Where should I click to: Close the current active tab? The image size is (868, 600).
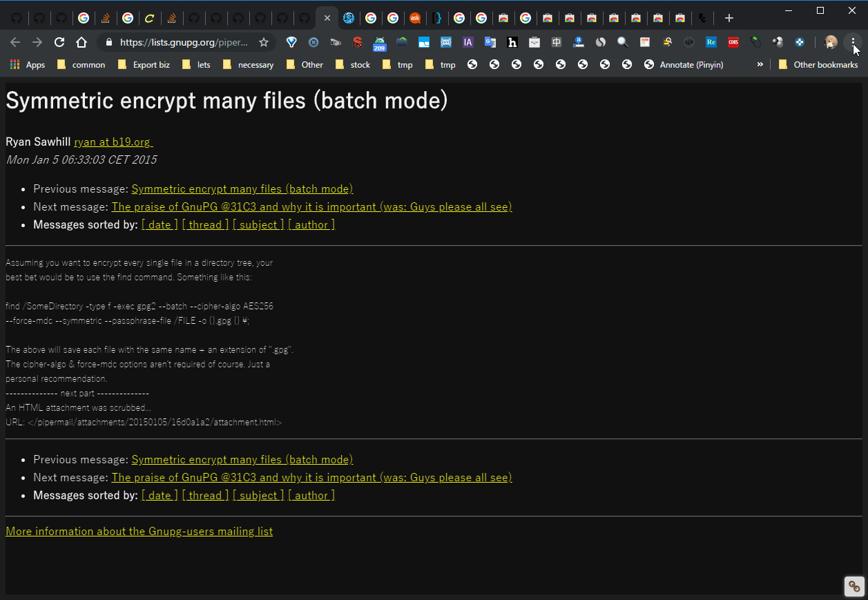pos(327,18)
